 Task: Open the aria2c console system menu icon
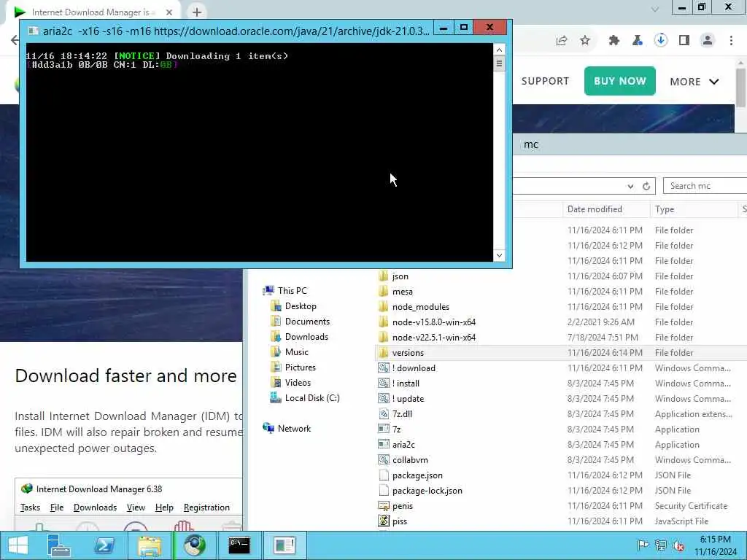tap(34, 31)
